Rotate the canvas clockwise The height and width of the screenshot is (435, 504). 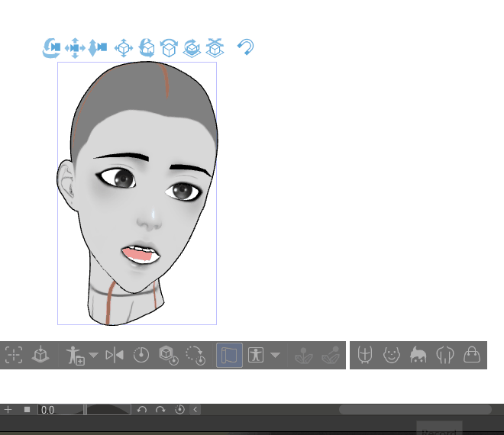[x=160, y=410]
